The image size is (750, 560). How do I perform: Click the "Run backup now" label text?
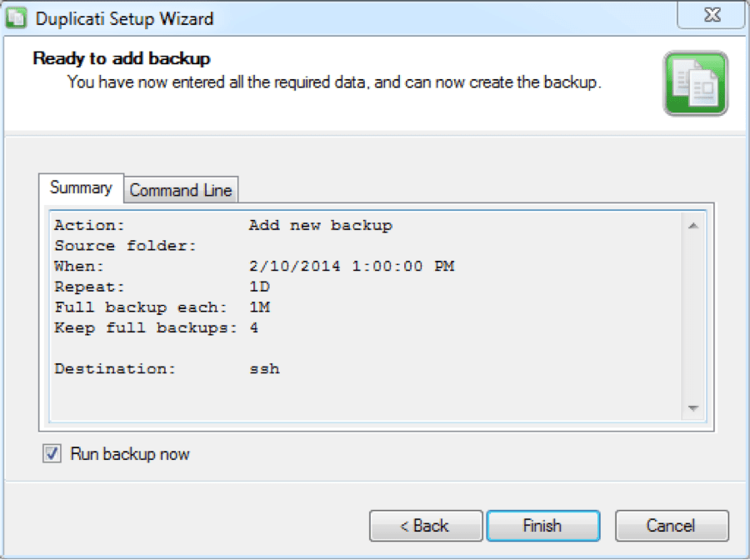[x=130, y=454]
